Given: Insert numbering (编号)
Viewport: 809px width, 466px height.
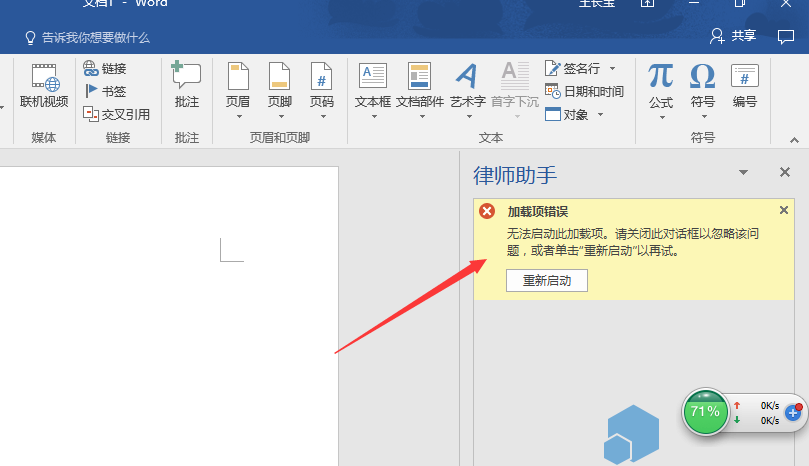Looking at the screenshot, I should tap(745, 85).
